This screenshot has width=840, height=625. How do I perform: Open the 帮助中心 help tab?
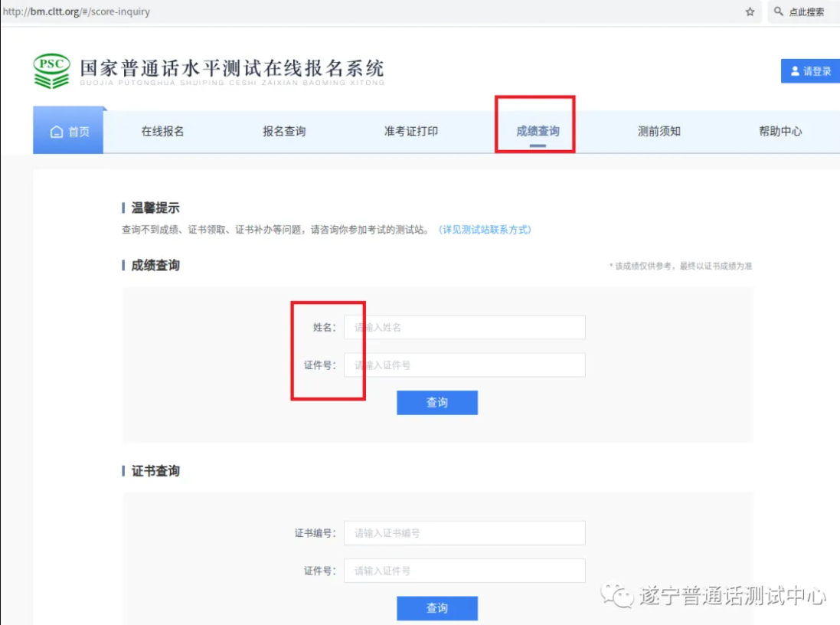(780, 131)
